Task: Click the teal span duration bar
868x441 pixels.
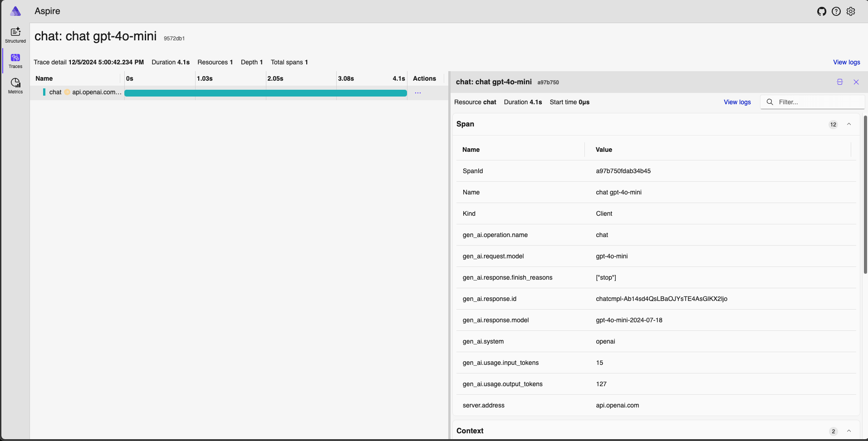Action: [x=265, y=92]
